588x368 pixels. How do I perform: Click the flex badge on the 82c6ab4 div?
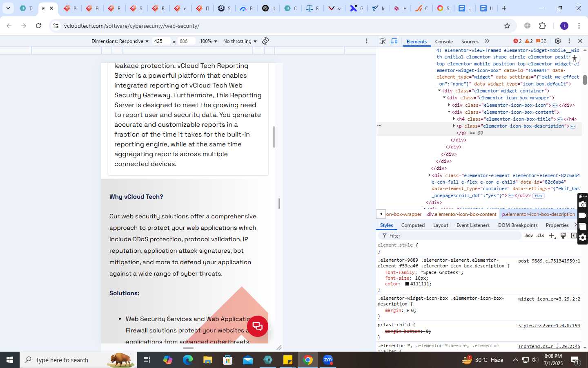tap(538, 196)
